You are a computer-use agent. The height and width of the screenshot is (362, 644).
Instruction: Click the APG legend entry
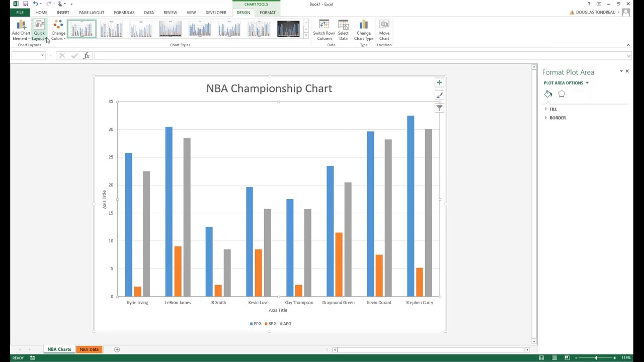(x=285, y=324)
